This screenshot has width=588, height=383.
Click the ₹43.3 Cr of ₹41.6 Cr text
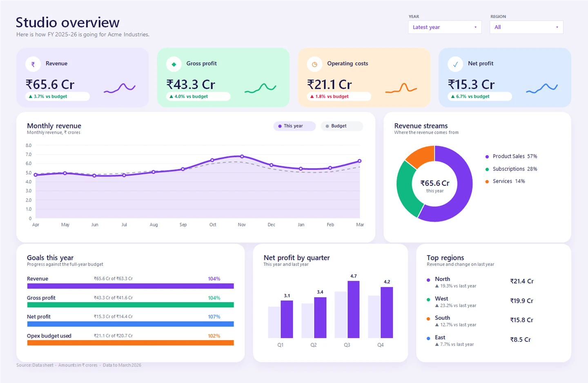point(113,298)
